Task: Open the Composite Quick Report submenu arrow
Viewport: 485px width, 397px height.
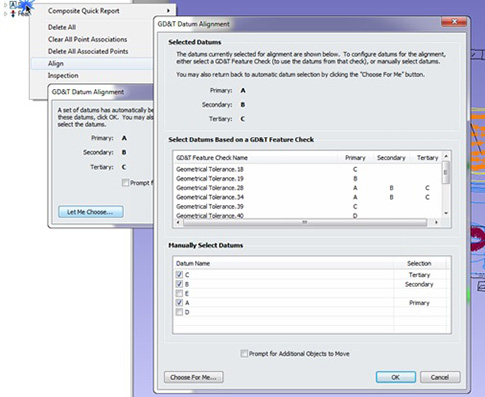Action: [x=168, y=11]
